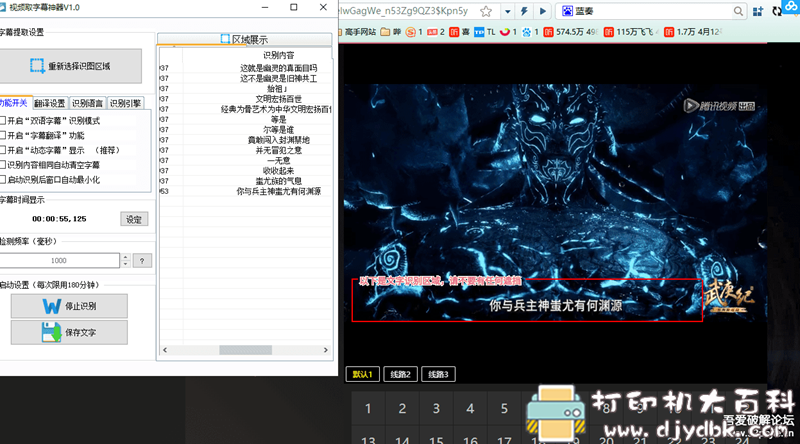Click the 重新选择识图区域 button
Image resolution: width=800 pixels, height=444 pixels.
(x=70, y=66)
